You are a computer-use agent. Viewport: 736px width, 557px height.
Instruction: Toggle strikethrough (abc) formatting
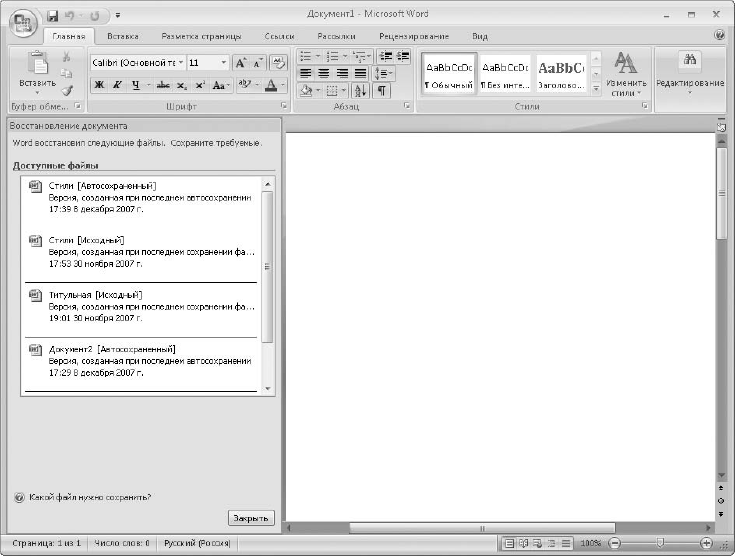(x=163, y=85)
